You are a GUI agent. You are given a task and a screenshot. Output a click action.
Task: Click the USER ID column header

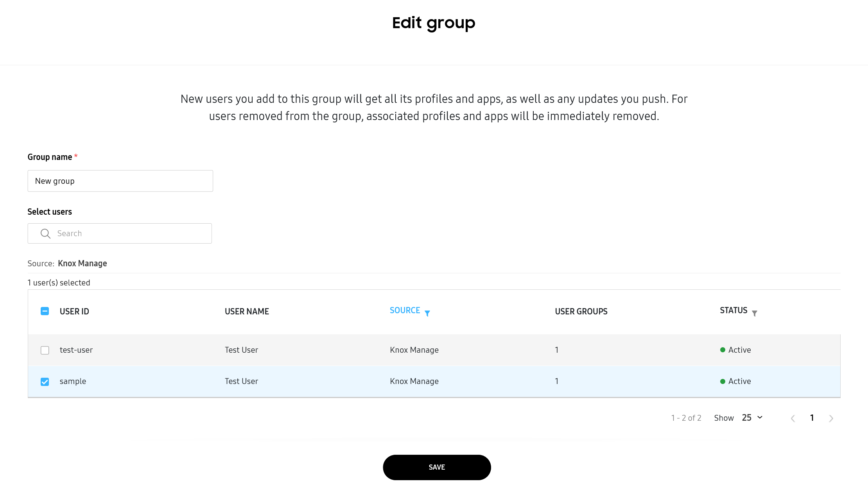pyautogui.click(x=74, y=312)
